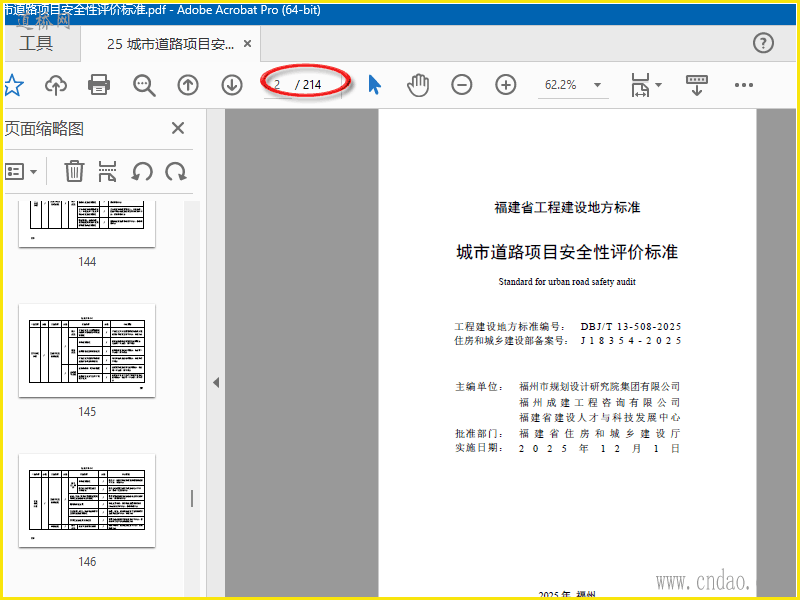This screenshot has height=600, width=800.
Task: Click the read mode keyboard icon
Action: pyautogui.click(x=697, y=85)
